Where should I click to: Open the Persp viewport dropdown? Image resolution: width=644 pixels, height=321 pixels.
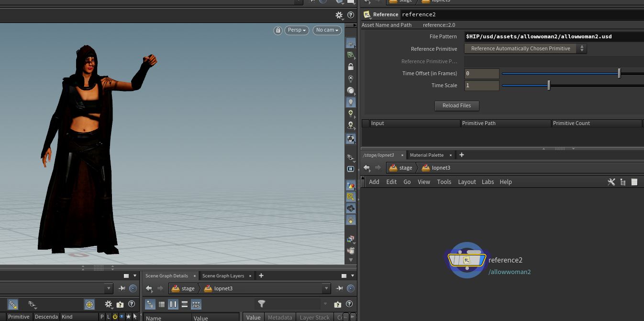click(297, 30)
